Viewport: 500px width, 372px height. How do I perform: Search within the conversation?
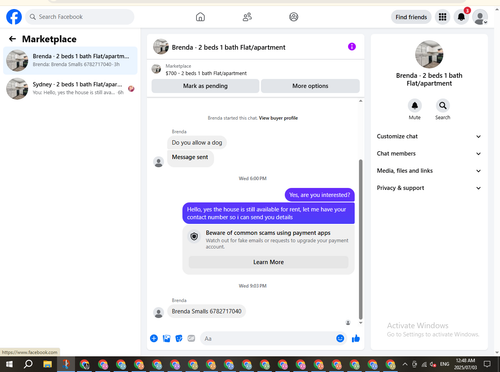coord(443,106)
